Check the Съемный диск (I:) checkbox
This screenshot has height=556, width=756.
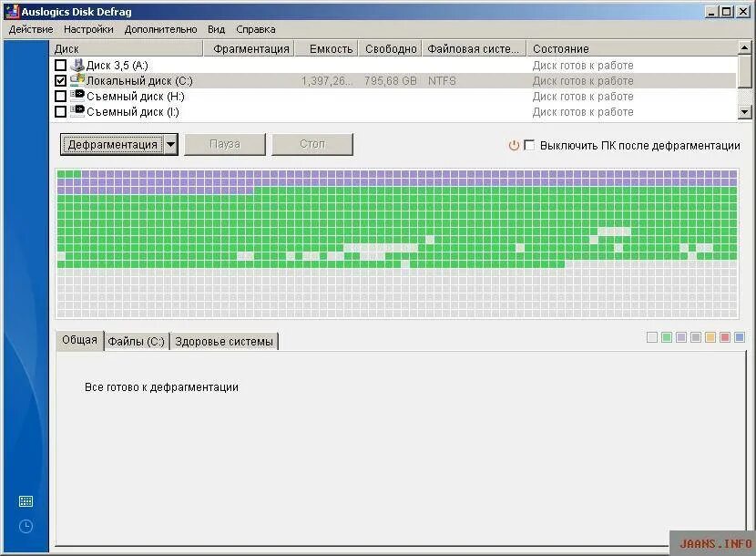click(x=61, y=111)
